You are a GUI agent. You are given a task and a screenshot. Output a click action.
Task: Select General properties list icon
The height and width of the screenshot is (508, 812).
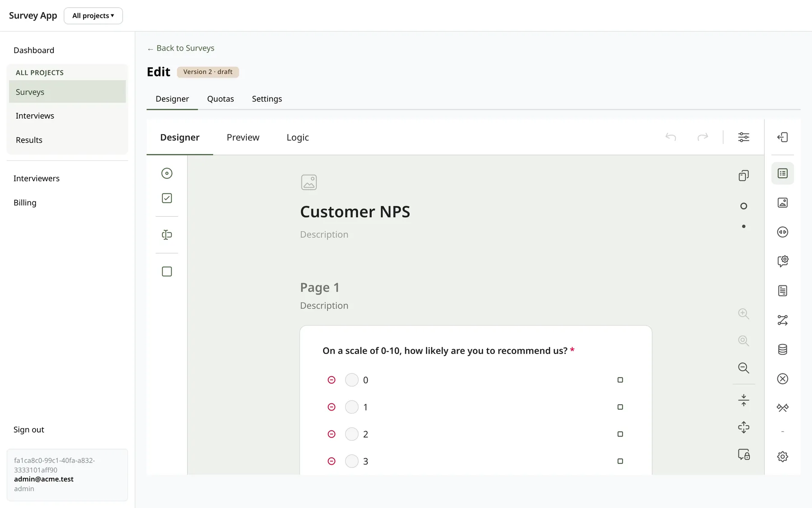(783, 173)
